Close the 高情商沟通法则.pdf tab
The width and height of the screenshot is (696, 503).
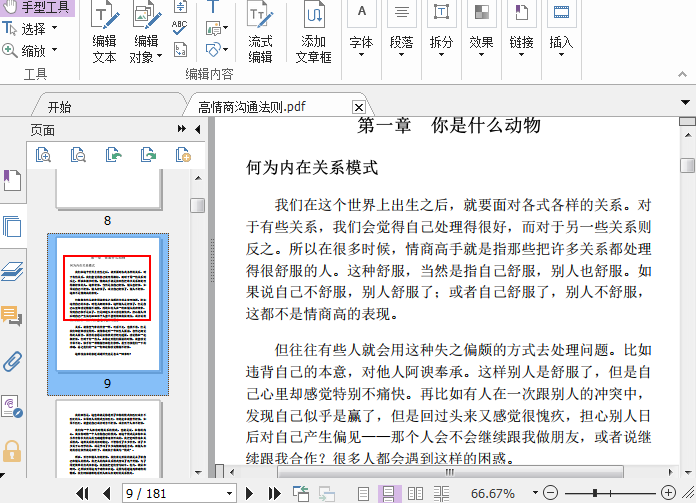[x=359, y=107]
